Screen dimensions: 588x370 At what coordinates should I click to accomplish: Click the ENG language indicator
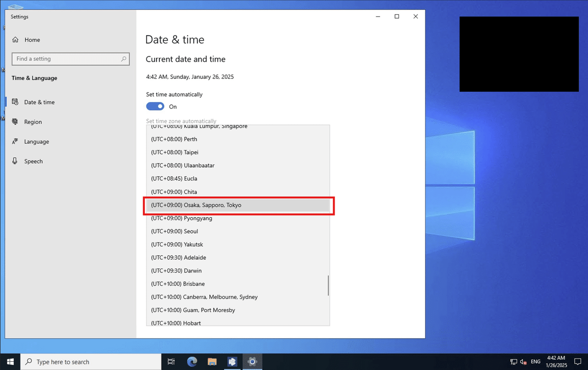point(535,362)
